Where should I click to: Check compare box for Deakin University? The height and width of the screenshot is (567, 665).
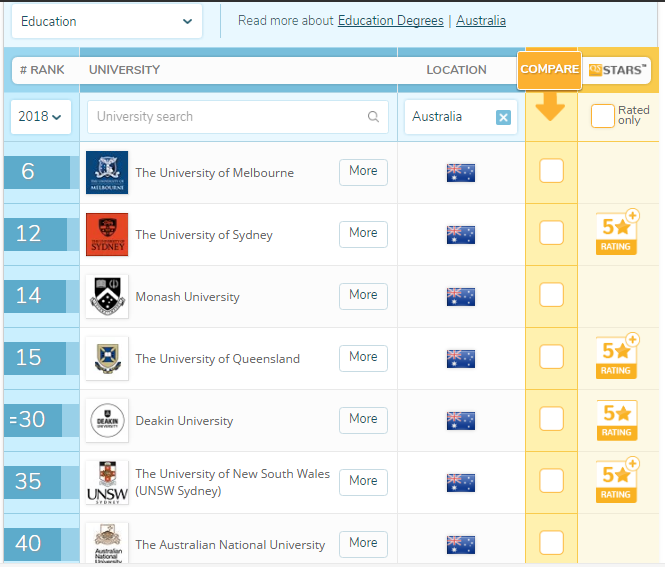[x=551, y=418]
